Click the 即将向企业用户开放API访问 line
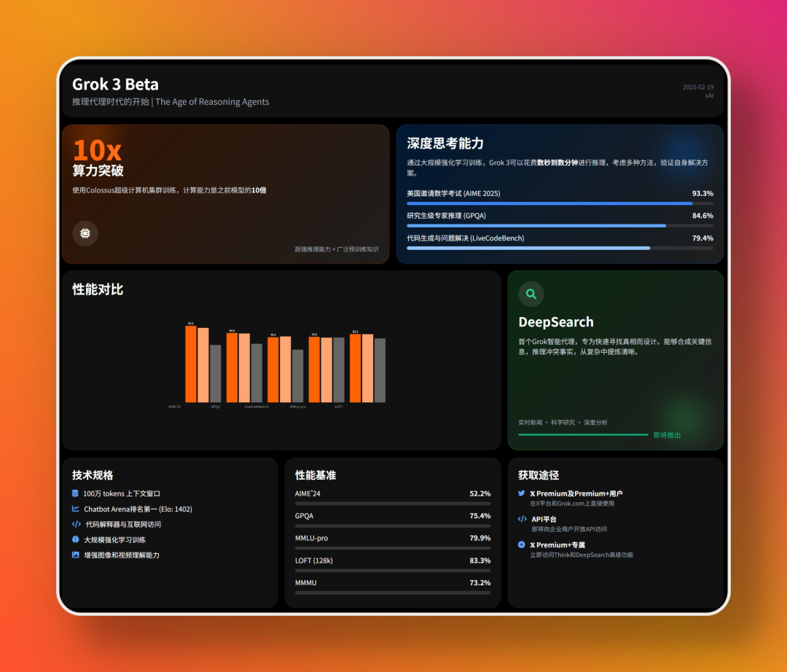The width and height of the screenshot is (787, 672). [x=569, y=529]
